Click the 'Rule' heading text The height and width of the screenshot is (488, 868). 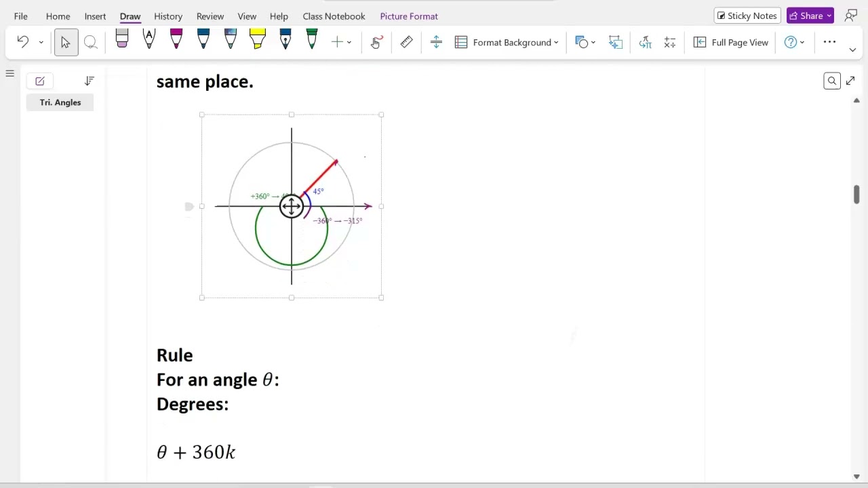click(x=175, y=355)
